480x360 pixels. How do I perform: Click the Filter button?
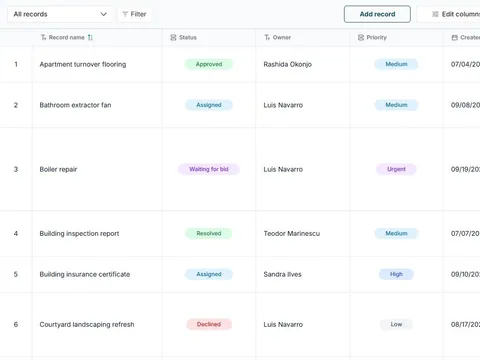(135, 14)
